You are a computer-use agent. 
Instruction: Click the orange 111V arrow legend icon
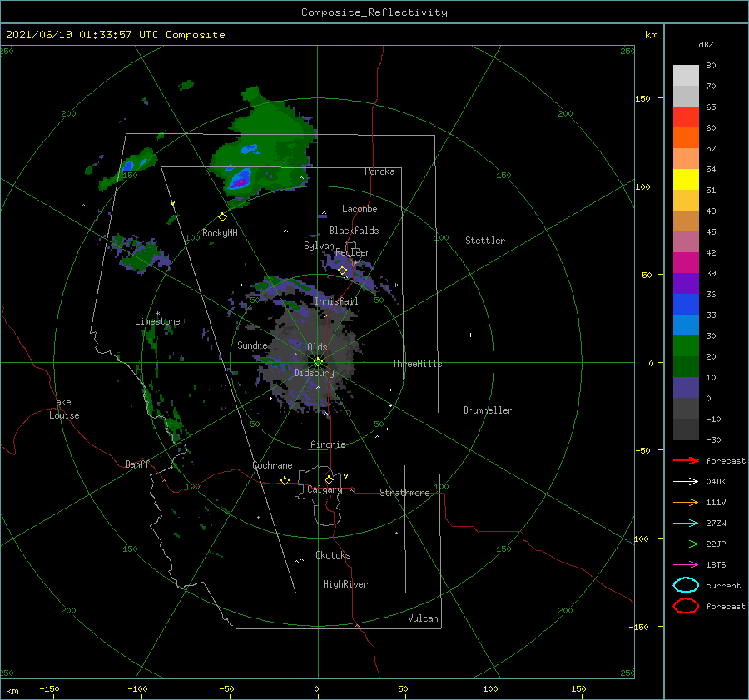click(686, 502)
